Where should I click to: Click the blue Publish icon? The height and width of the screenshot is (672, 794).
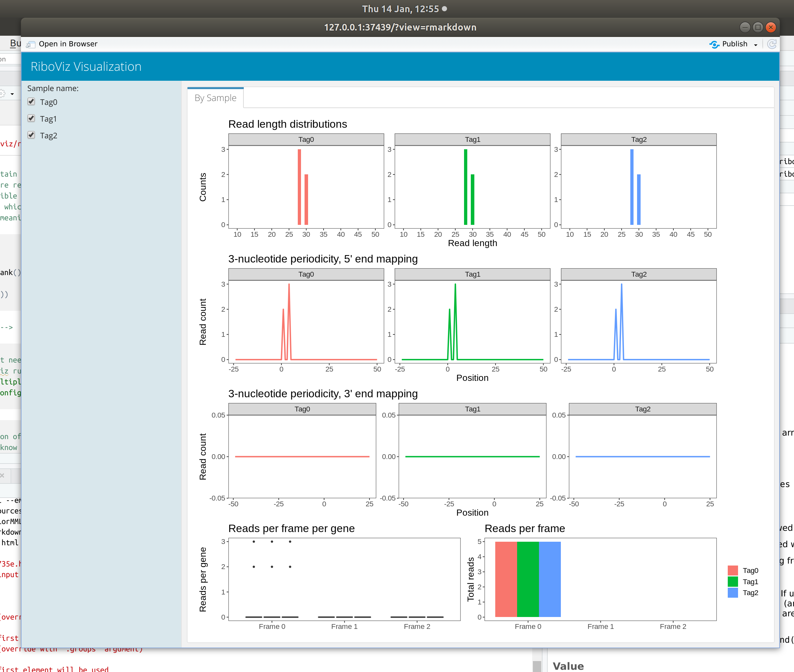tap(715, 44)
